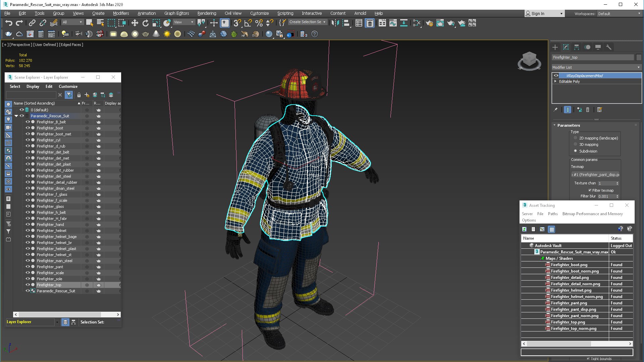Click the Texmap Firefighter_pant_disp button
644x362 pixels.
click(x=595, y=175)
